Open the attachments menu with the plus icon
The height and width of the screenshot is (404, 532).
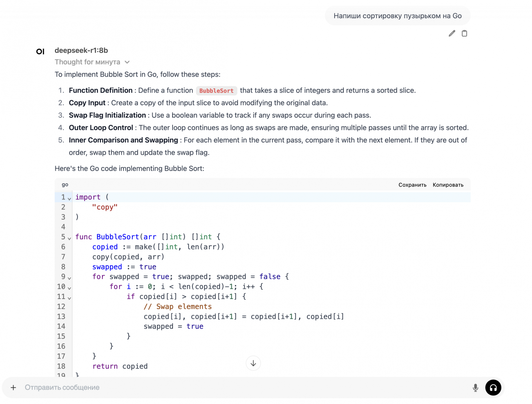[13, 388]
